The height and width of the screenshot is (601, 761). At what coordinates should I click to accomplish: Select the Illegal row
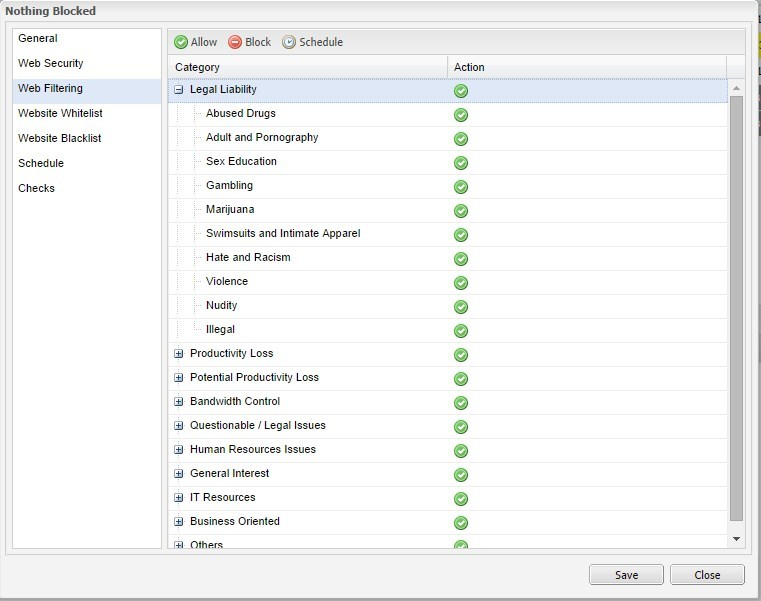pos(448,331)
